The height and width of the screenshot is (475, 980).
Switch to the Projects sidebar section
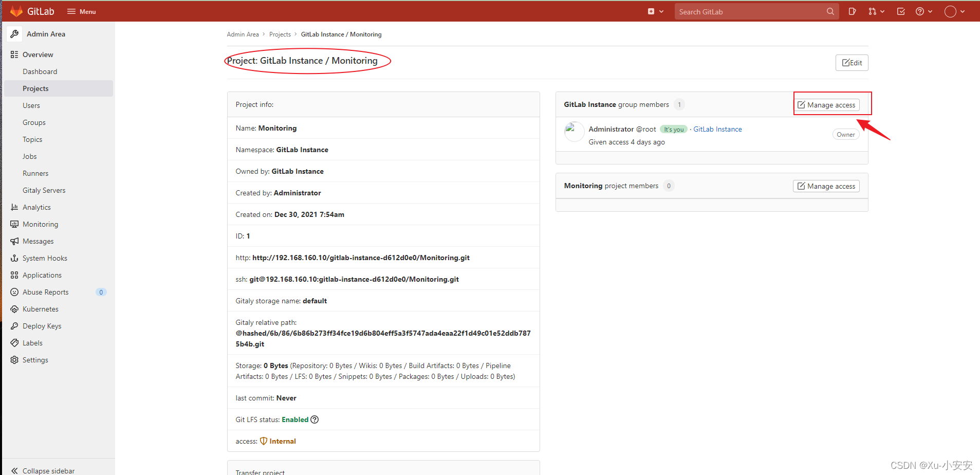click(35, 88)
